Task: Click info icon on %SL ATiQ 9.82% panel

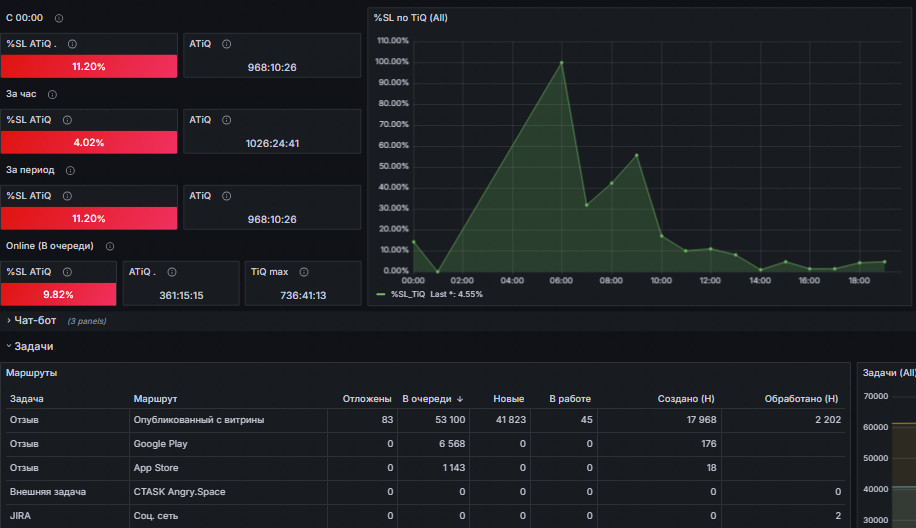Action: pos(67,272)
